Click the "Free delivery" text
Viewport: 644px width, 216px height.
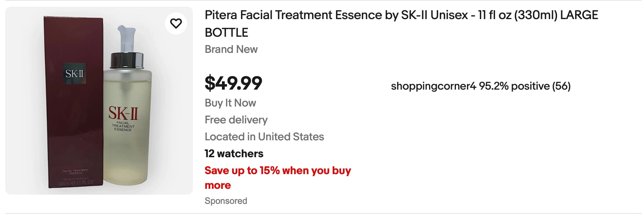(236, 120)
